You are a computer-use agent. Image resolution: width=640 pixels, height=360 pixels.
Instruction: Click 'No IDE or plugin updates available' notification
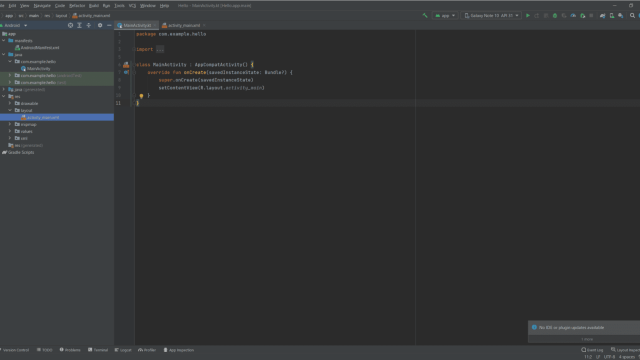click(x=571, y=327)
